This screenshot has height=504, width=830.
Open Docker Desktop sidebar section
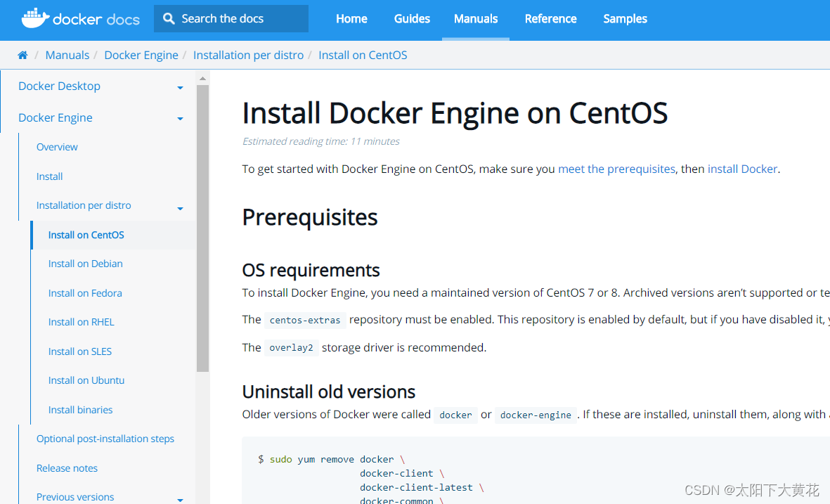[59, 86]
